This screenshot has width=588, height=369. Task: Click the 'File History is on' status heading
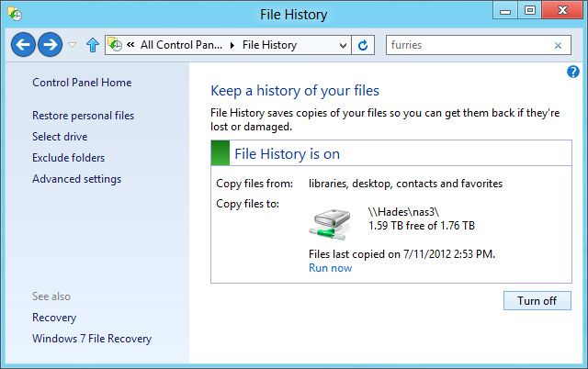288,154
